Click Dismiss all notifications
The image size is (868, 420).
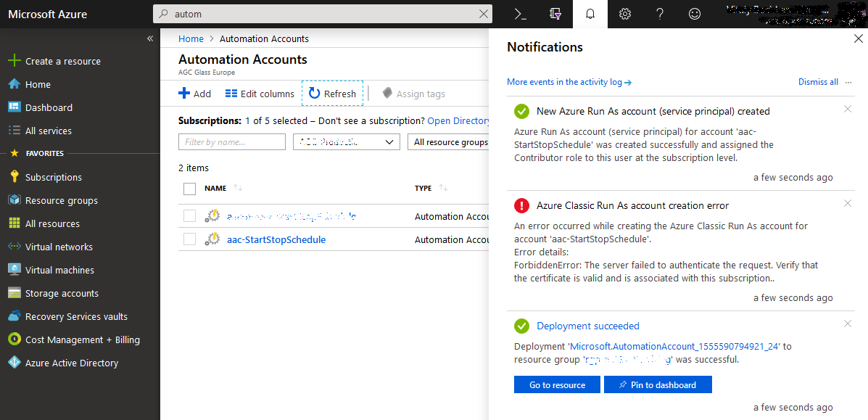[x=818, y=82]
